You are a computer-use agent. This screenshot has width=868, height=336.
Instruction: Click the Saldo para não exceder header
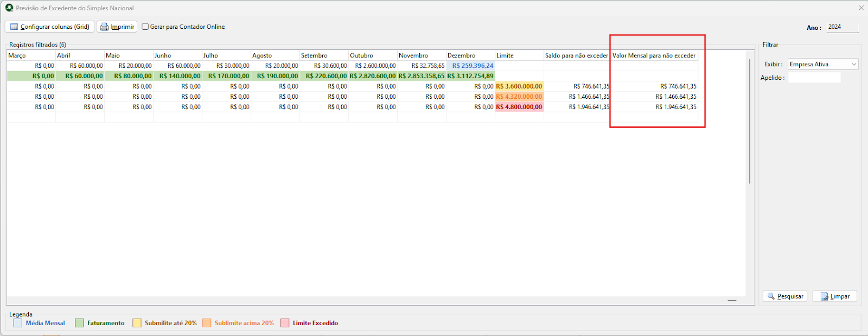pos(576,55)
